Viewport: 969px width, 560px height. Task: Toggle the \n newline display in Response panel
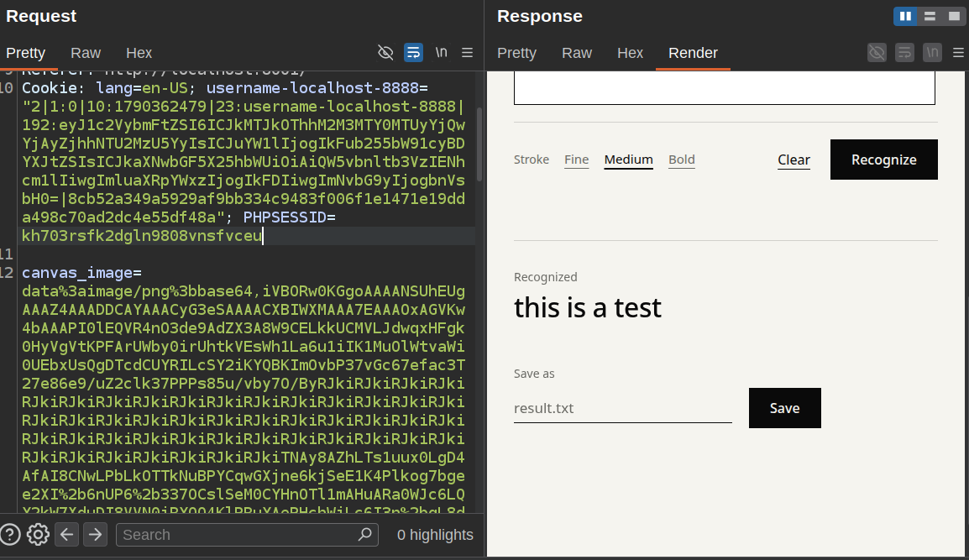(x=933, y=53)
